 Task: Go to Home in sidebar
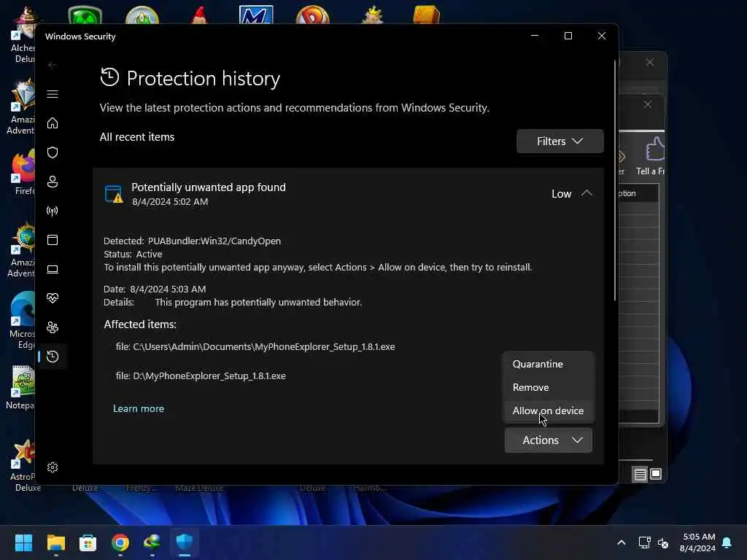pyautogui.click(x=53, y=123)
